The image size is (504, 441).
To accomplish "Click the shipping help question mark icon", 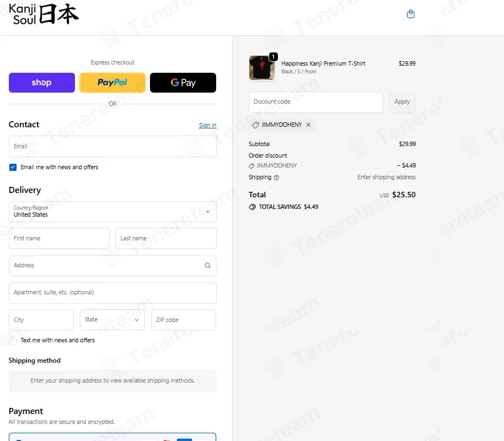I will tap(276, 178).
